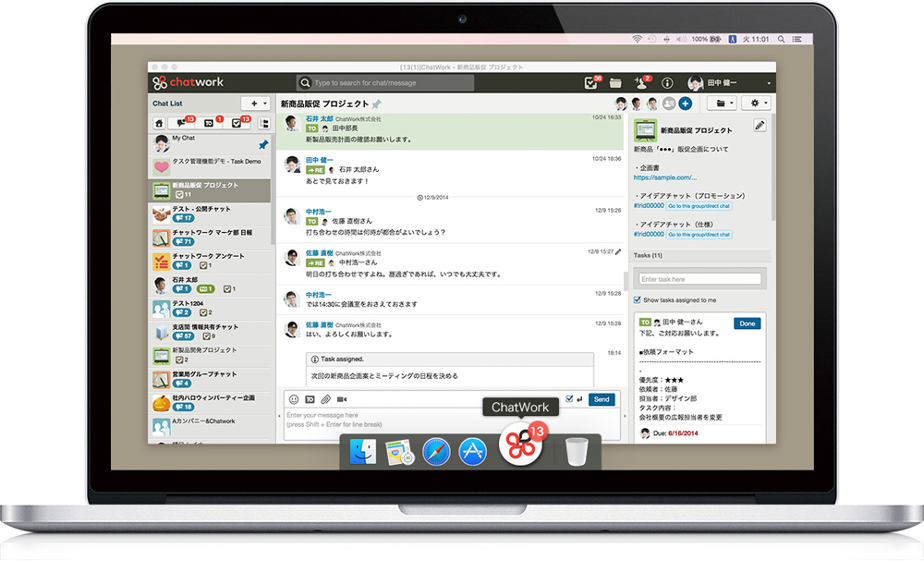Image resolution: width=924 pixels, height=561 pixels.
Task: Open Trash in the dock
Action: (577, 452)
